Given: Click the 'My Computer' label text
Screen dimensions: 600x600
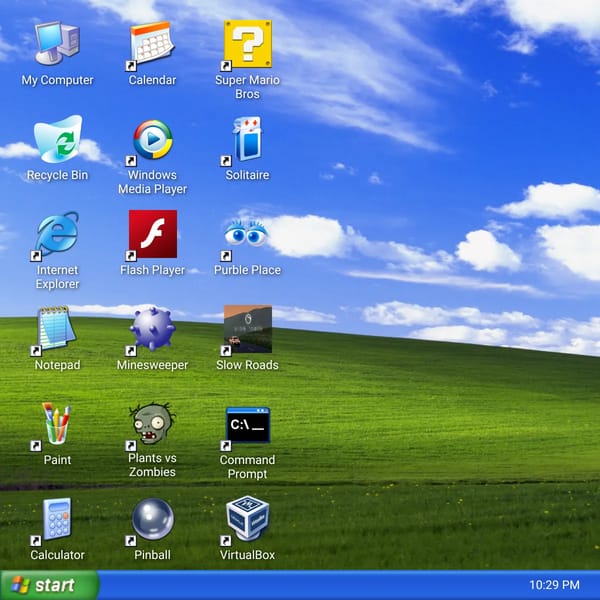Looking at the screenshot, I should (x=57, y=80).
